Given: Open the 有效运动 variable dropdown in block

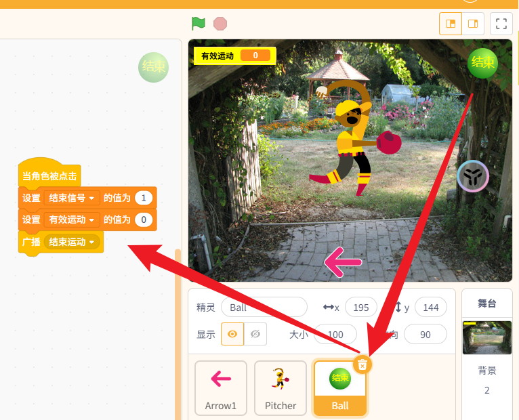Looking at the screenshot, I should tap(90, 219).
